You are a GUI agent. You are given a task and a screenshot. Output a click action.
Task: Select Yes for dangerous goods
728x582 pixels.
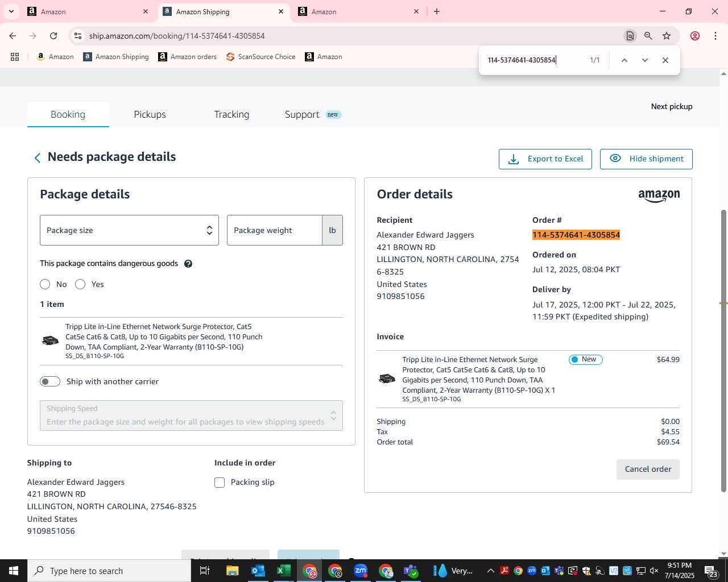coord(80,284)
